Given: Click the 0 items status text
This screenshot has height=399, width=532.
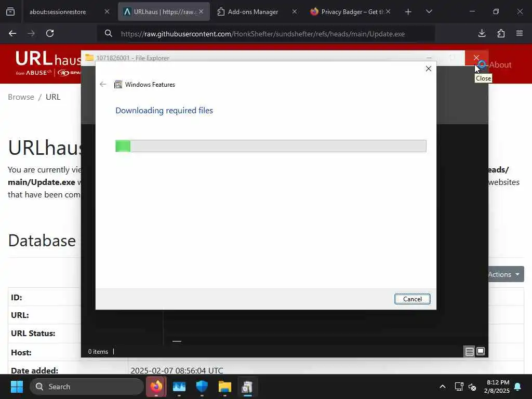Looking at the screenshot, I should click(x=98, y=352).
